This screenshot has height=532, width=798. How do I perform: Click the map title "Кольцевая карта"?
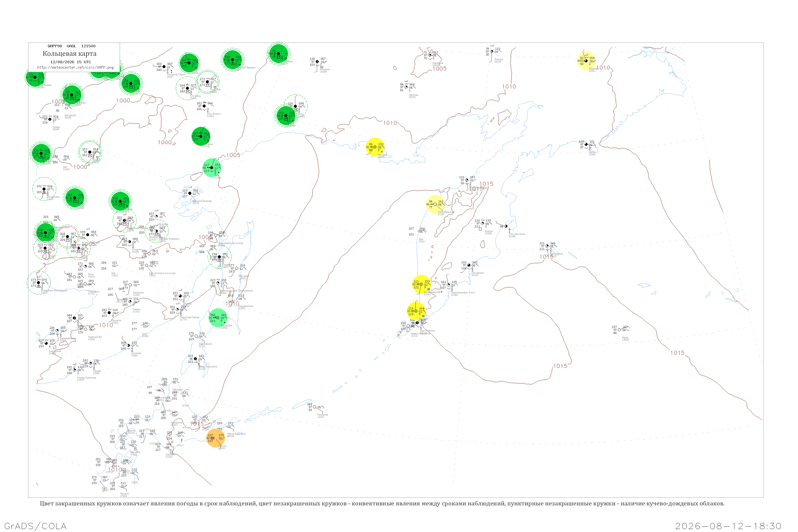(x=69, y=54)
